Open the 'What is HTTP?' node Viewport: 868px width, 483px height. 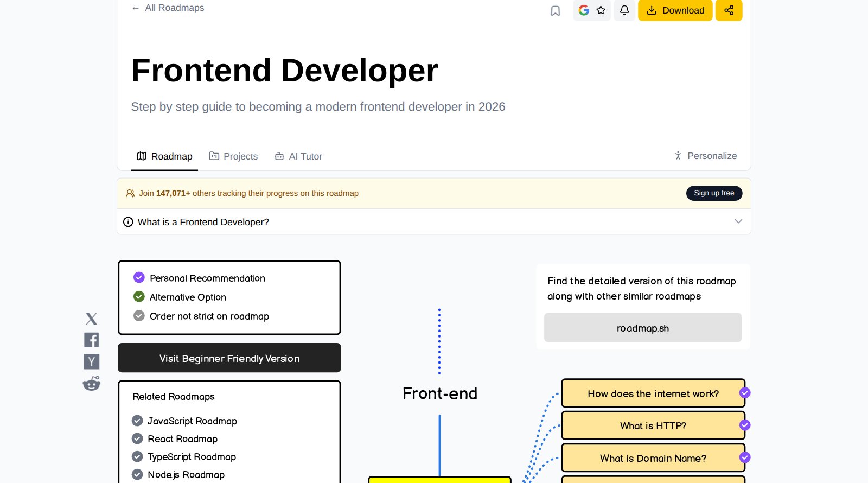coord(653,425)
